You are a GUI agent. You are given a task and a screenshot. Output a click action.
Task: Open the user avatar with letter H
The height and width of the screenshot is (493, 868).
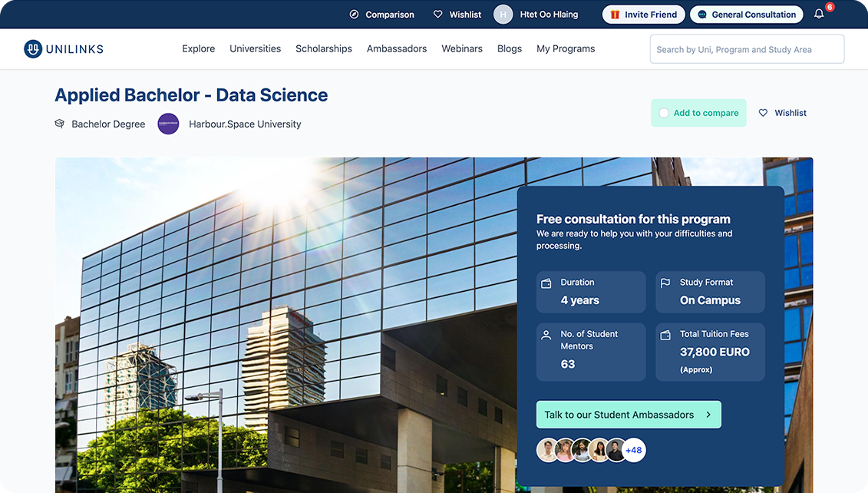tap(503, 15)
